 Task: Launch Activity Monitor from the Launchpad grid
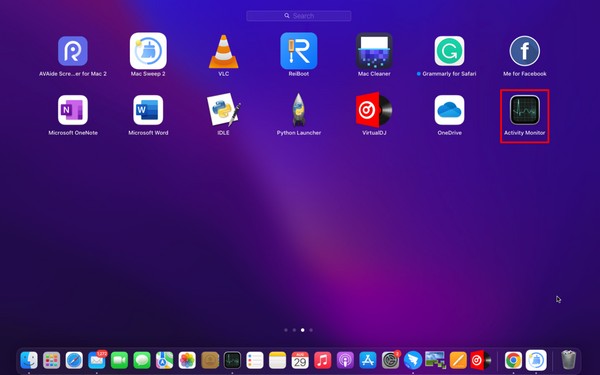pyautogui.click(x=525, y=110)
